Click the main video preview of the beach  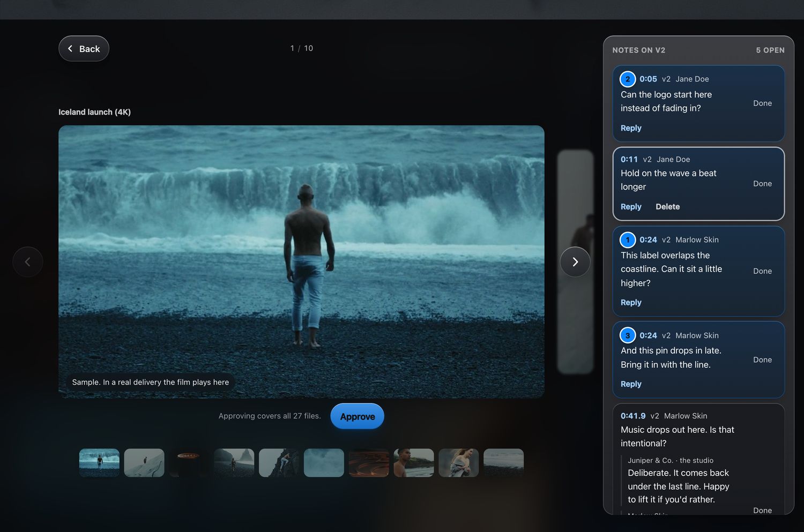click(301, 261)
